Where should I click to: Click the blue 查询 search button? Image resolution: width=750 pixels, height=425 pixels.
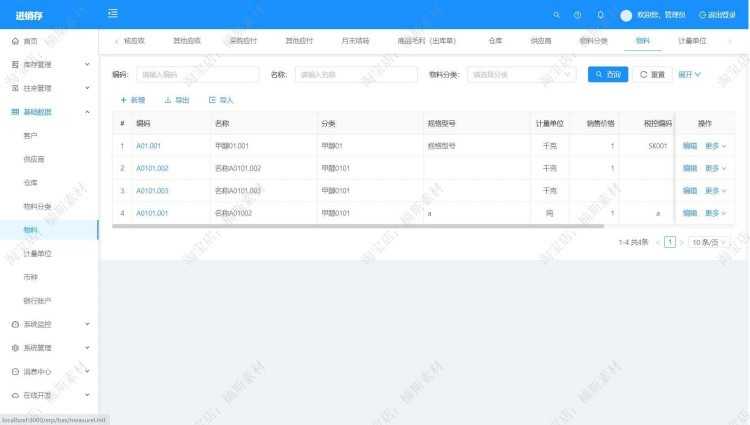[x=608, y=75]
